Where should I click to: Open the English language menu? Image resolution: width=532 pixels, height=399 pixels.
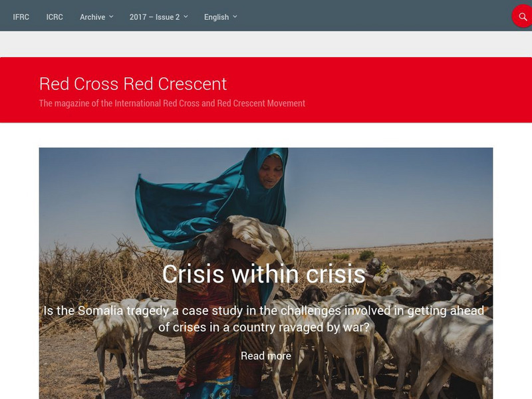[220, 17]
